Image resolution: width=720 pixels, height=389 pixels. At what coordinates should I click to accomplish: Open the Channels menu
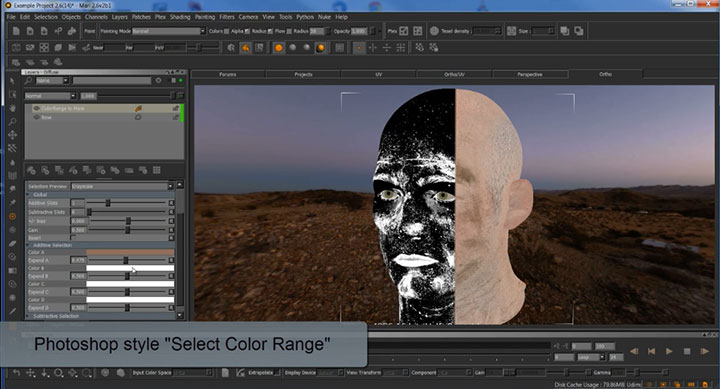click(96, 17)
